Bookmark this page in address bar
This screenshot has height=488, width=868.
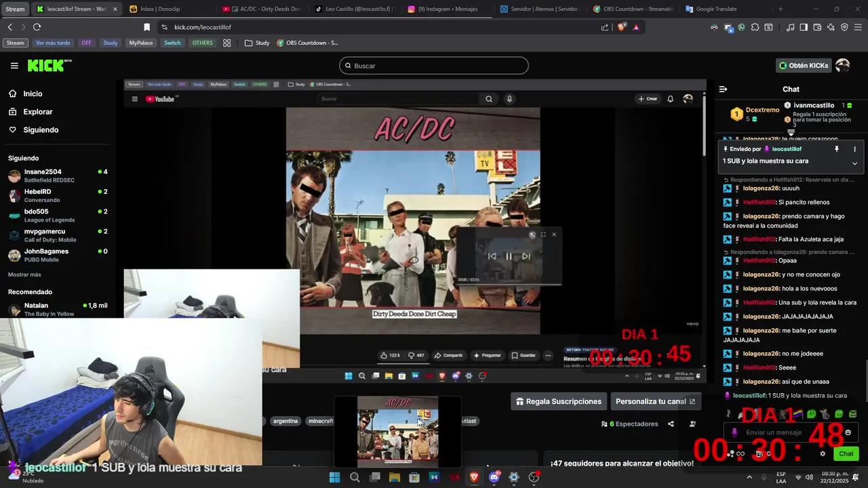(146, 27)
